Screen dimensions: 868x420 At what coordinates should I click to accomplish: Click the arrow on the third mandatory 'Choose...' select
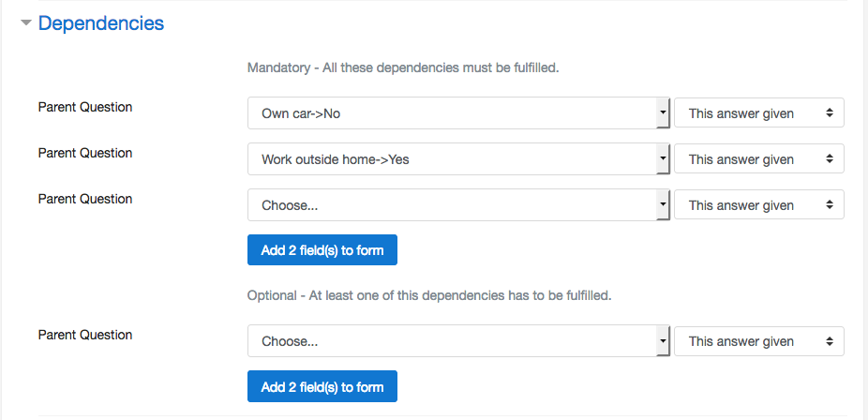[x=663, y=205]
